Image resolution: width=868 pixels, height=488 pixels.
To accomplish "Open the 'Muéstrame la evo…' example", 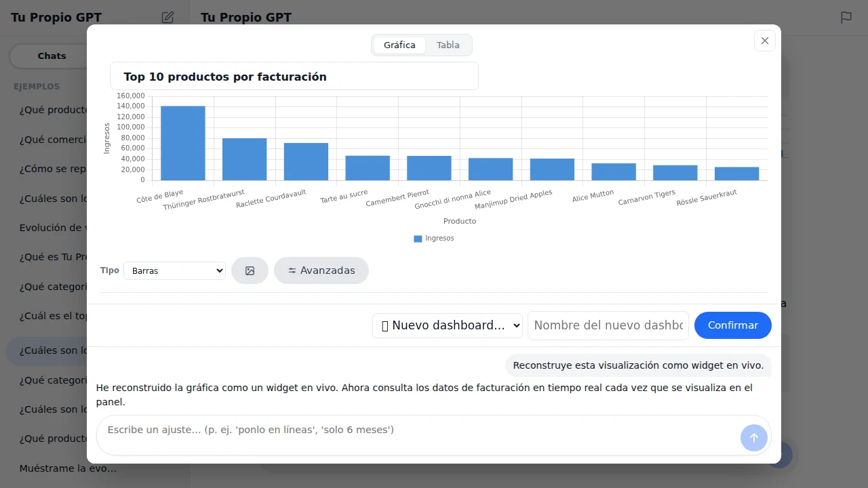I will coord(68,468).
